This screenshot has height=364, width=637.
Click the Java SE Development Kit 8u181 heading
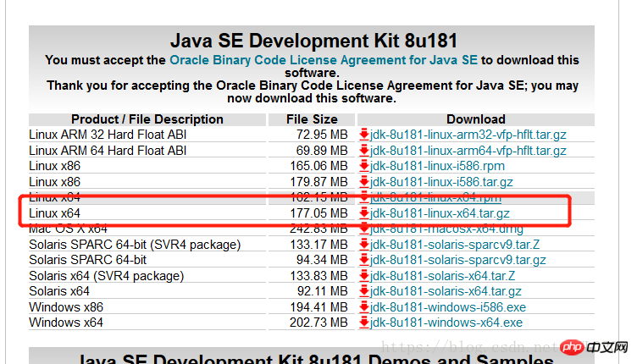(313, 41)
